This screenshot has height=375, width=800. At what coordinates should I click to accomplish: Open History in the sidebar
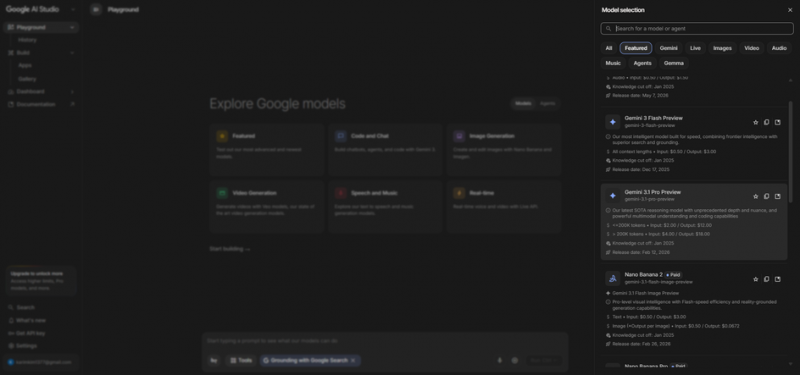coord(28,40)
